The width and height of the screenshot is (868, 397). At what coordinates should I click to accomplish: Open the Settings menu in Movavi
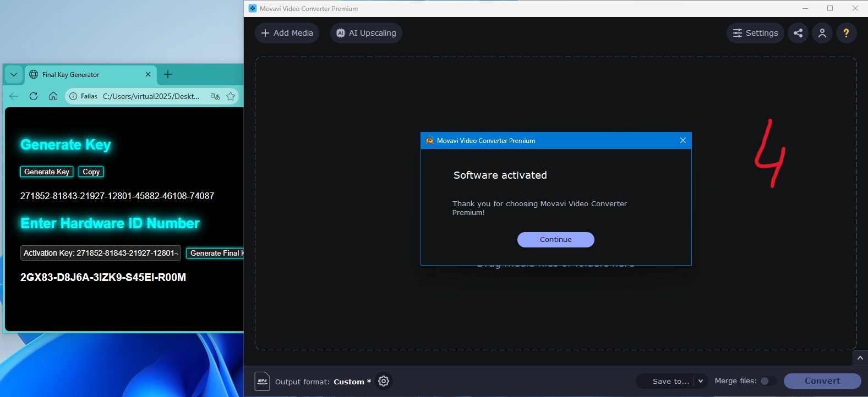point(755,33)
